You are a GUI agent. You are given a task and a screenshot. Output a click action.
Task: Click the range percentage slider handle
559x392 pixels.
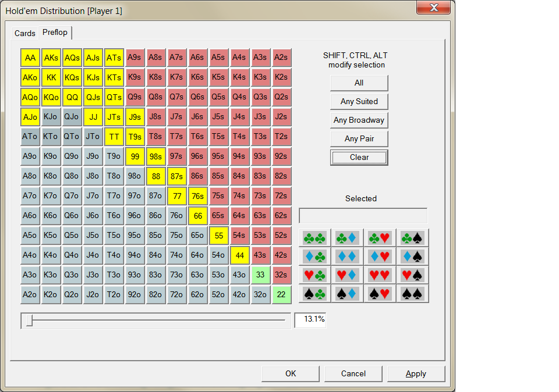(x=30, y=320)
